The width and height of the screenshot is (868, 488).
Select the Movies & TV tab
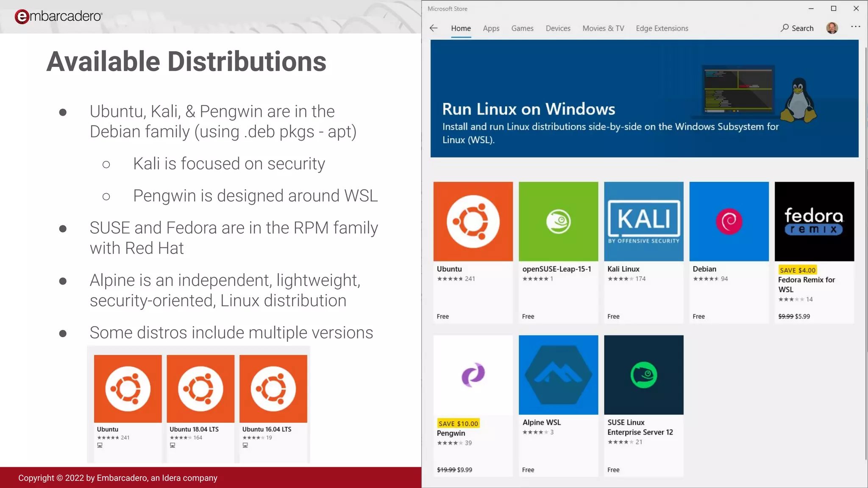[603, 28]
